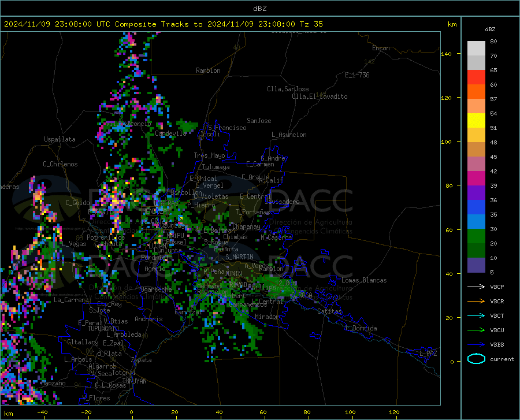Click the E_Carmen map label

[261, 164]
